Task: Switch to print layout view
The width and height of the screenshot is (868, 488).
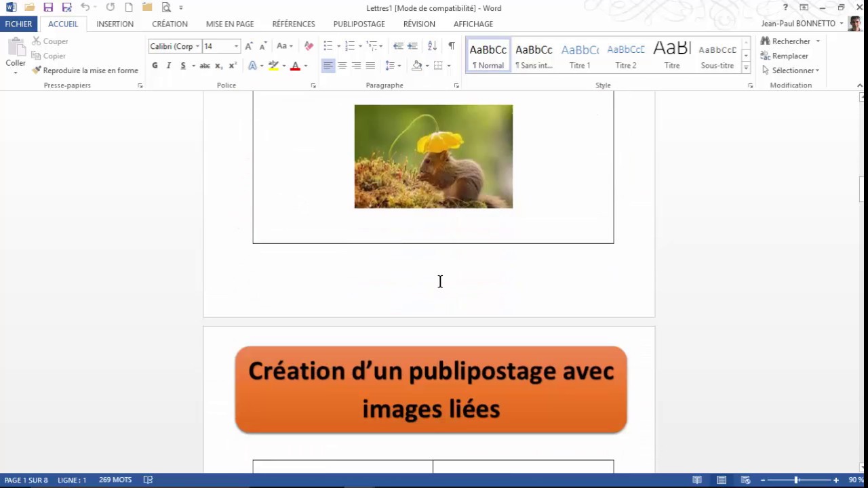Action: pos(722,480)
